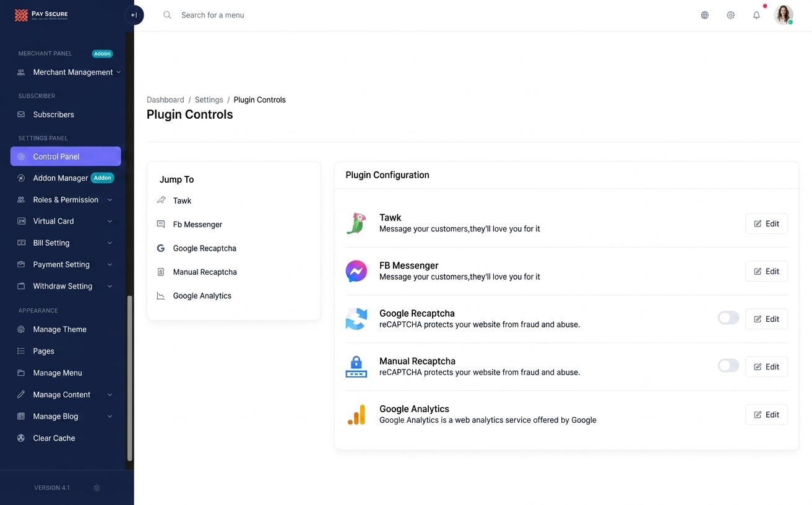Collapse sidebar with the arrow toggle button

click(134, 15)
